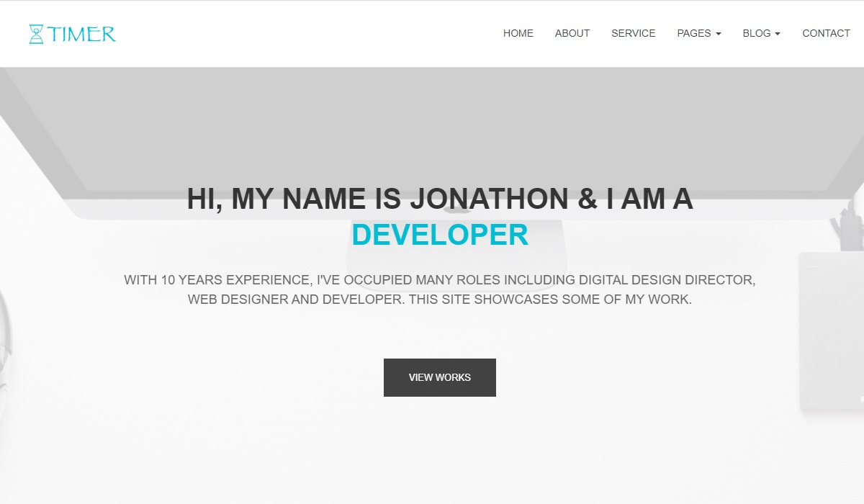Screen dimensions: 864x504
Task: Go to the HOME nav link
Action: pyautogui.click(x=518, y=33)
